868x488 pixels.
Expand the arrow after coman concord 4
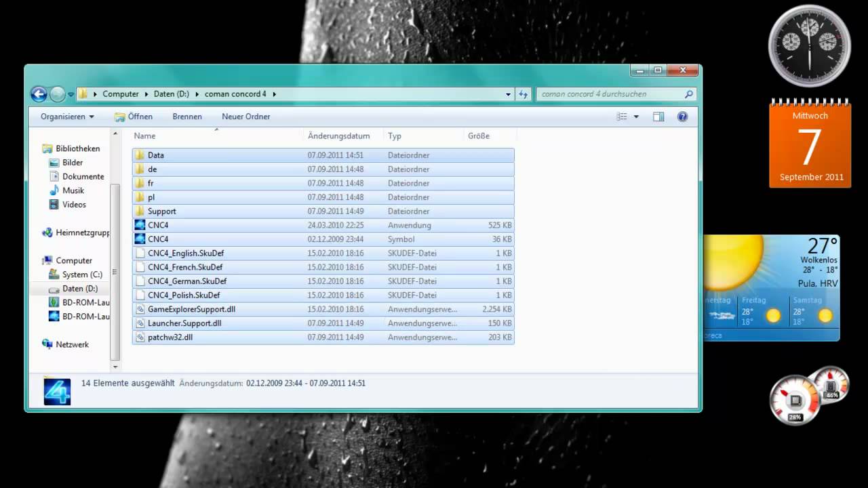coord(274,94)
